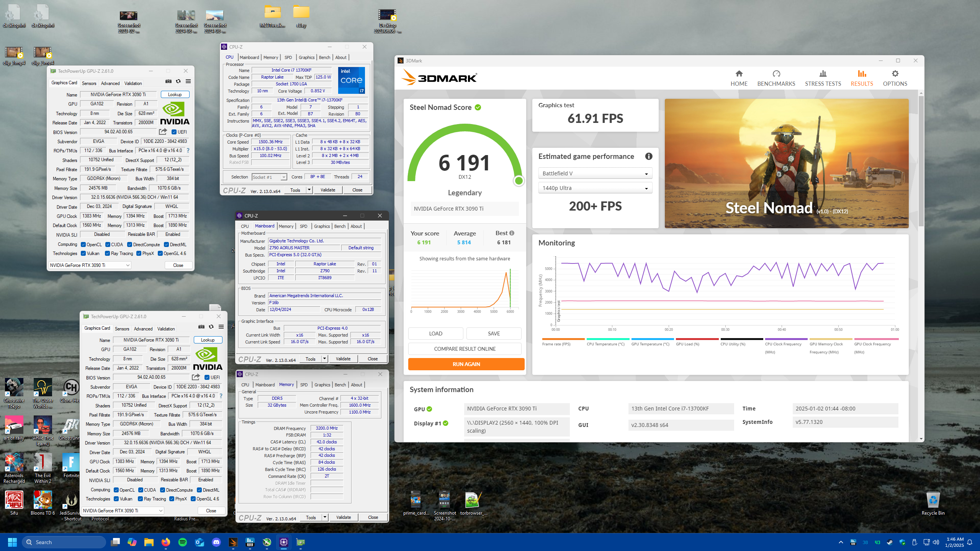Click screenshot camera icon in upper GPU-Z window
980x551 pixels.
[x=168, y=81]
